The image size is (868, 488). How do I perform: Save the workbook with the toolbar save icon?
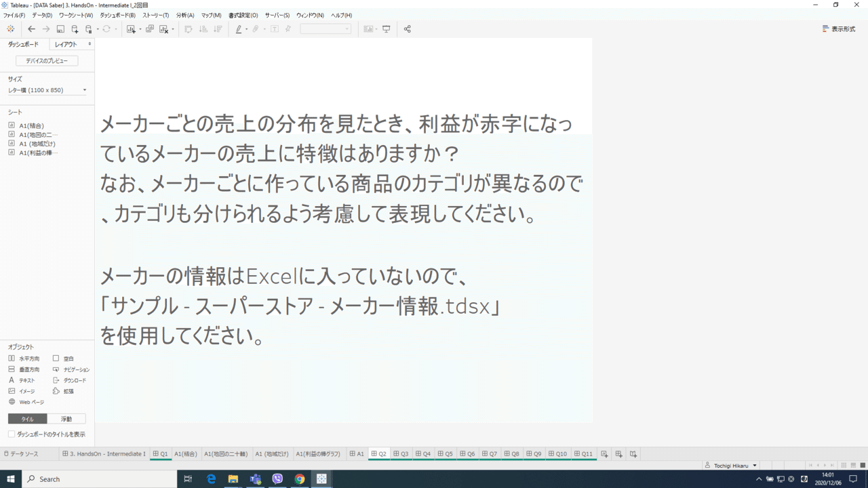tap(60, 29)
